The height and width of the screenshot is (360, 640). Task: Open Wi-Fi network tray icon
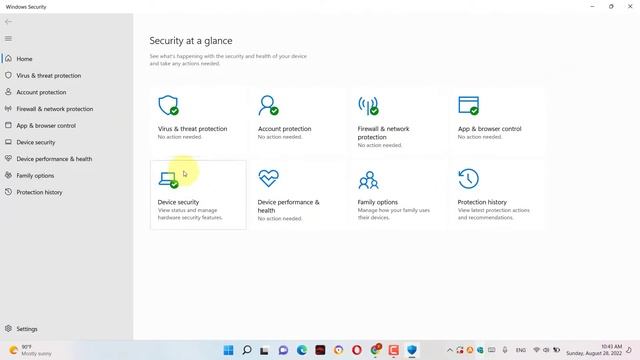coord(536,350)
